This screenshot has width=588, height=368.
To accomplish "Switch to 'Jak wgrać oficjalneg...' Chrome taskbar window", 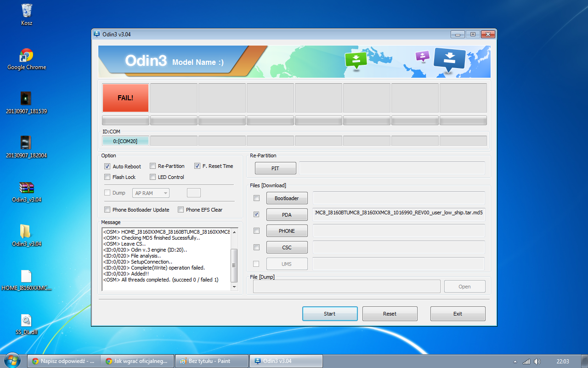I will (x=138, y=361).
